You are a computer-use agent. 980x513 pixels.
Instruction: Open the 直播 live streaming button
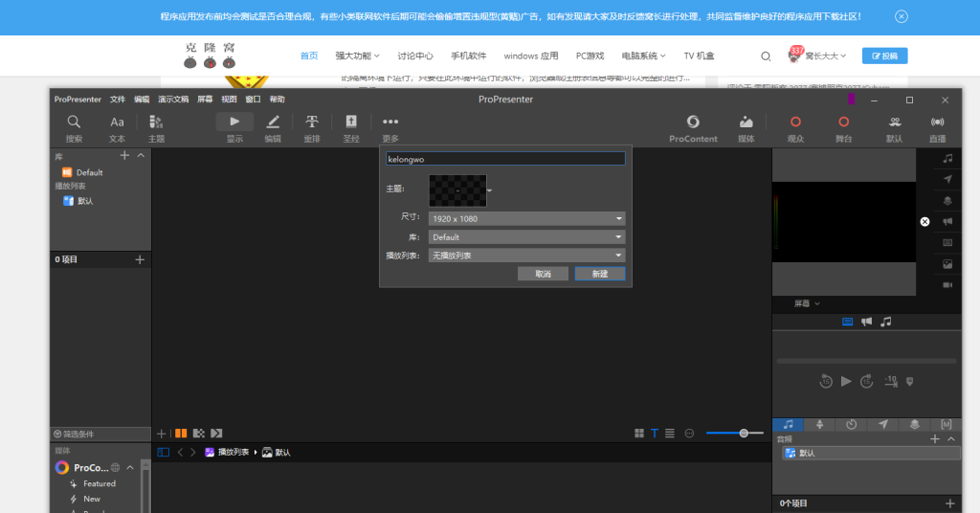[x=938, y=128]
